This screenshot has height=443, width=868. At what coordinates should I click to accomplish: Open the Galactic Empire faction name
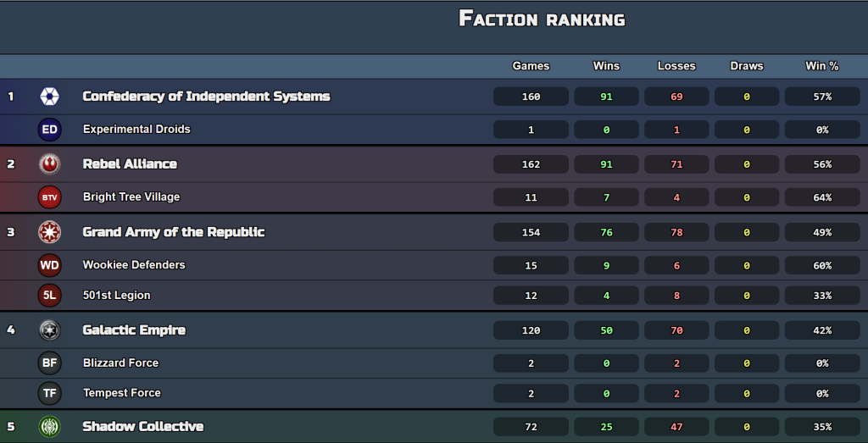coord(134,330)
